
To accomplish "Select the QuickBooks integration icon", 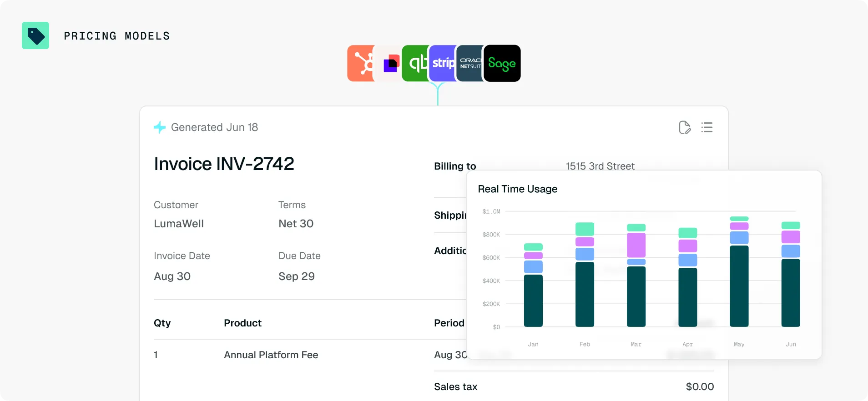I will (415, 63).
